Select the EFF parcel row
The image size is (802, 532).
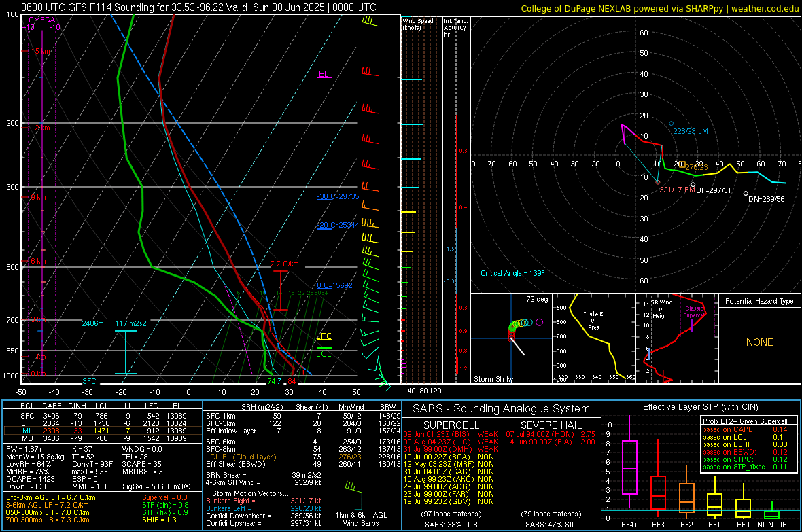(103, 423)
